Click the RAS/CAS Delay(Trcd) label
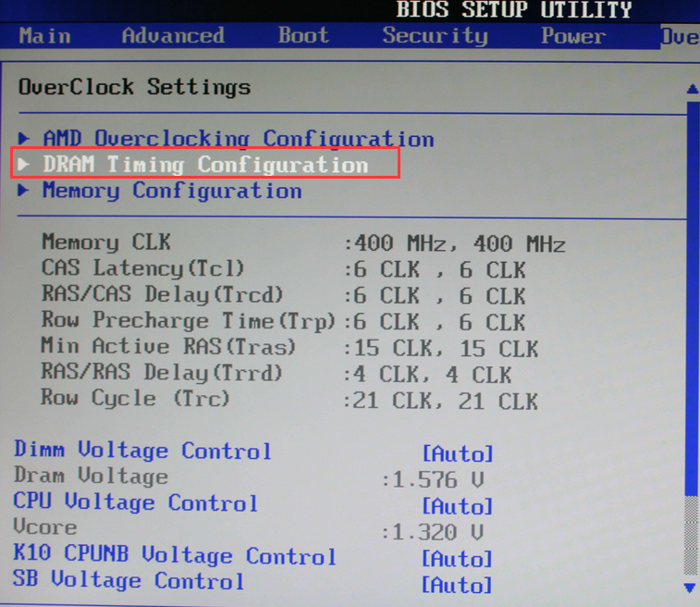Screen dimensions: 700x607 click(x=163, y=295)
